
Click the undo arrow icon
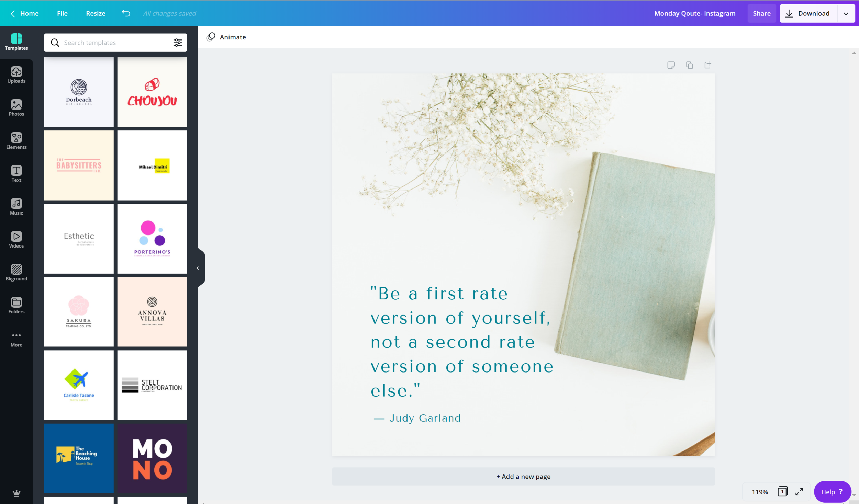click(x=126, y=13)
